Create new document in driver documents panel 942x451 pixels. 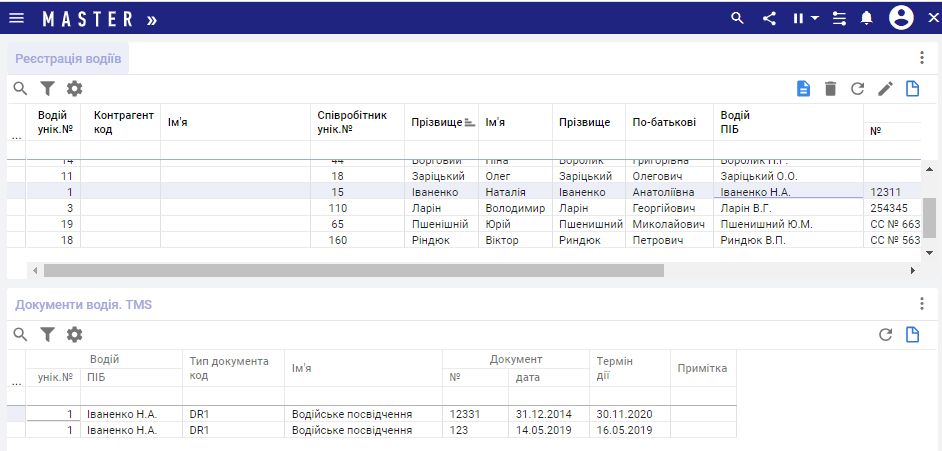[912, 334]
